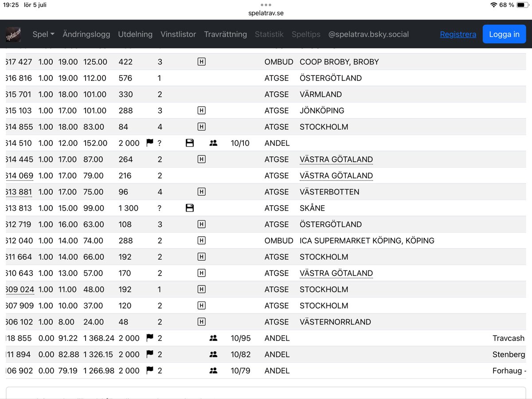
Task: Click the group icon in the 10/95 row
Action: (213, 338)
